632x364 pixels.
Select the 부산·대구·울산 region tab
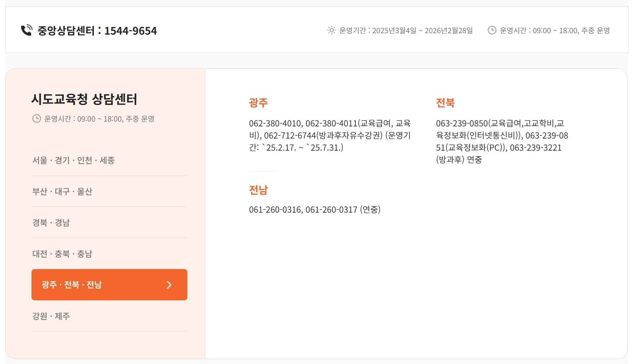tap(109, 192)
